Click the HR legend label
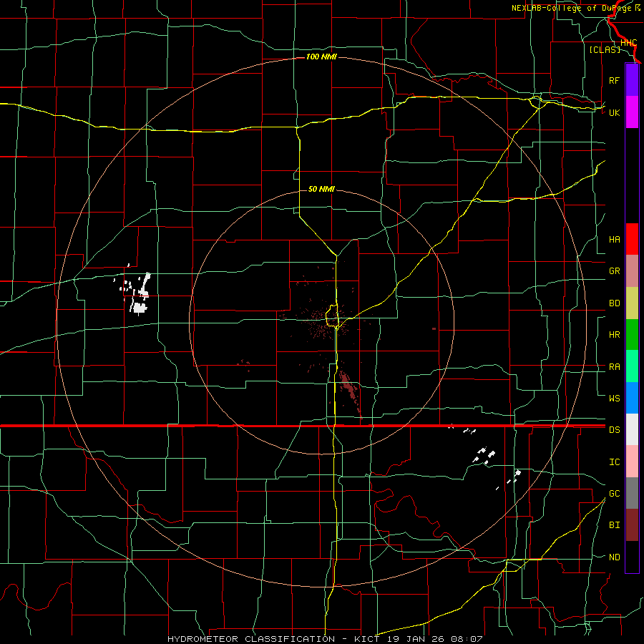 (614, 335)
